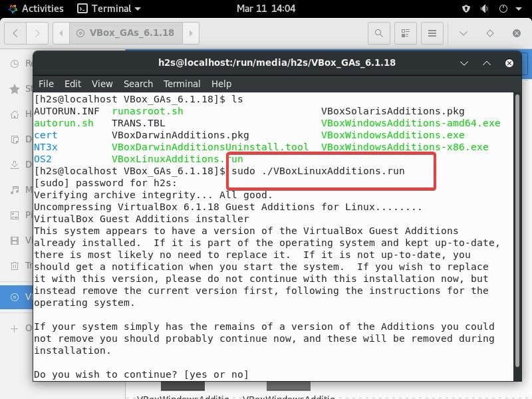This screenshot has height=399, width=532.
Task: Open file manager hamburger menu
Action: click(432, 33)
